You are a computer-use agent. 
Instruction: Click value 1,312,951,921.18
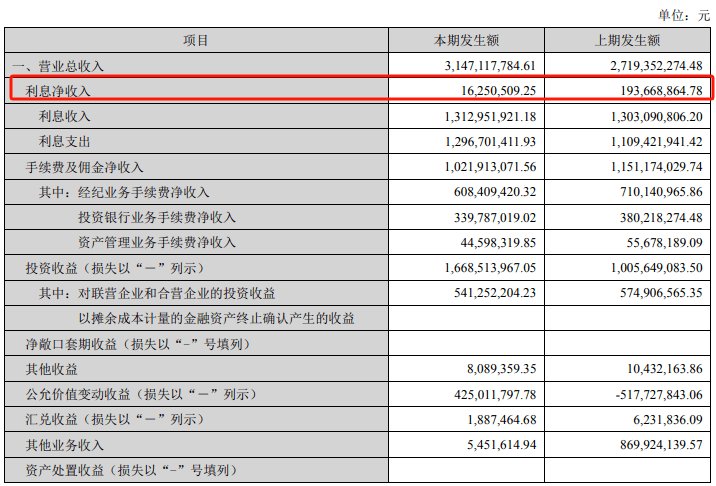490,116
